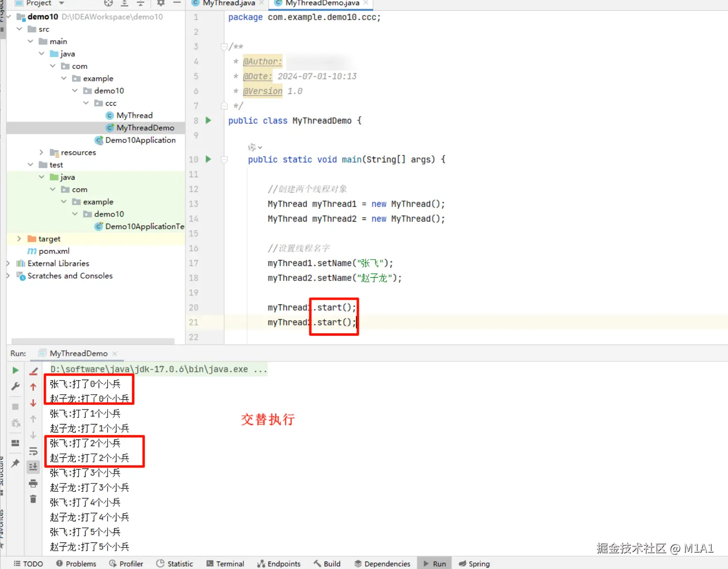Toggle the Javadoc comment fold at line 3
Screen dimensions: 728x569
pyautogui.click(x=224, y=46)
